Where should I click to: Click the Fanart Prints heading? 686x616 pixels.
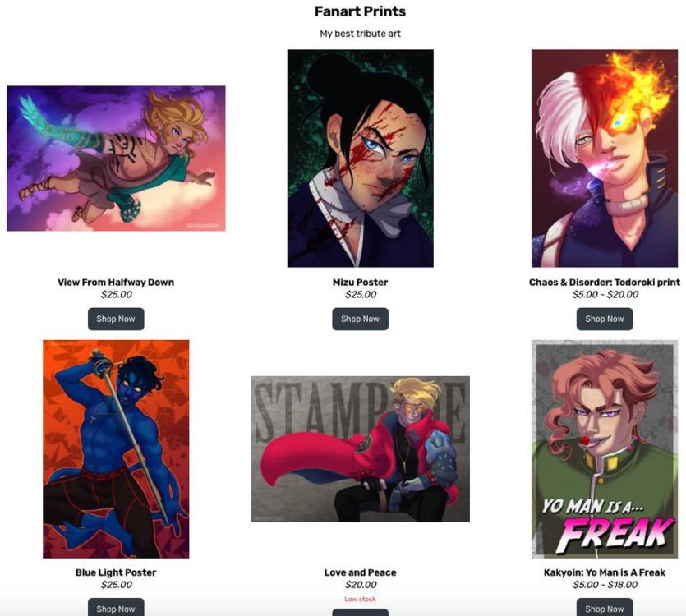360,11
